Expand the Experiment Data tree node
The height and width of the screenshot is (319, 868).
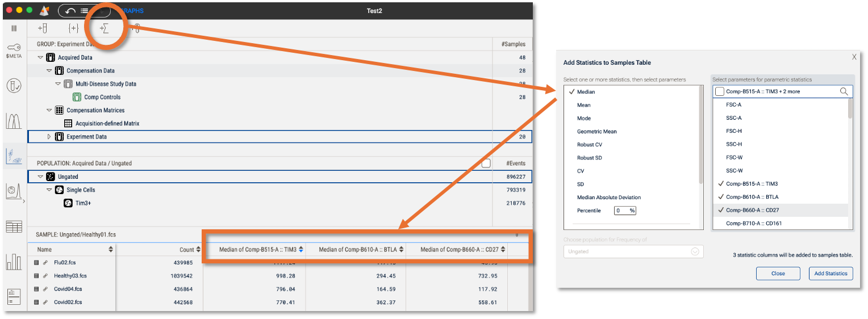coord(49,137)
